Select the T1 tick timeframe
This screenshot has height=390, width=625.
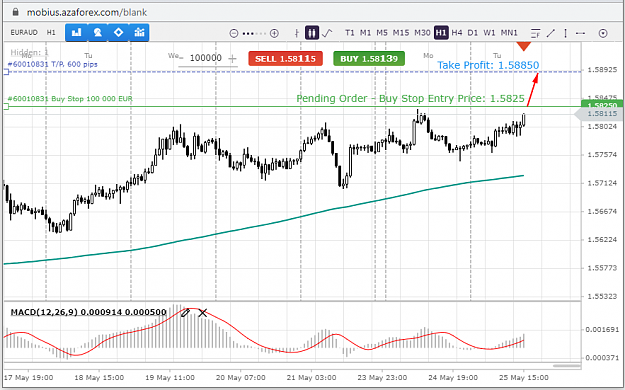click(350, 33)
